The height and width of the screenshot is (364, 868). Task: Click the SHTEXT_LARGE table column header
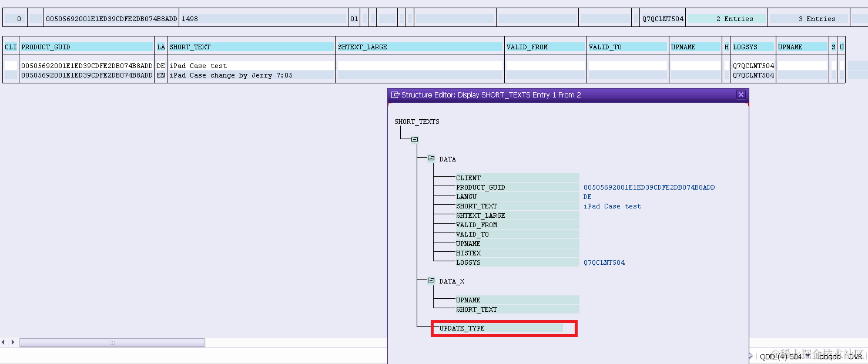pyautogui.click(x=420, y=47)
